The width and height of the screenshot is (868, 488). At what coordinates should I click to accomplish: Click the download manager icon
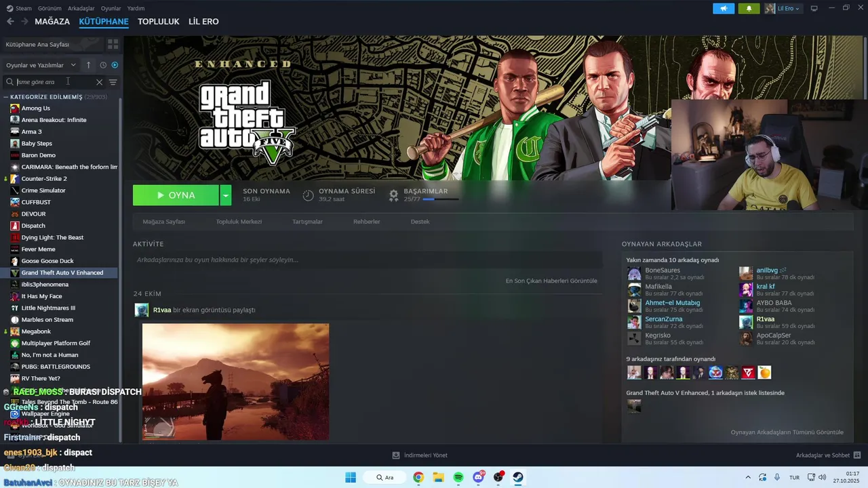tap(396, 455)
